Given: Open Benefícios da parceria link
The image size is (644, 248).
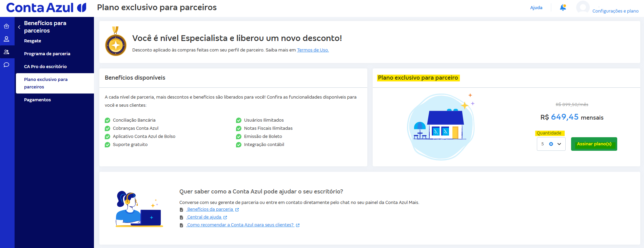Looking at the screenshot, I should (x=210, y=209).
